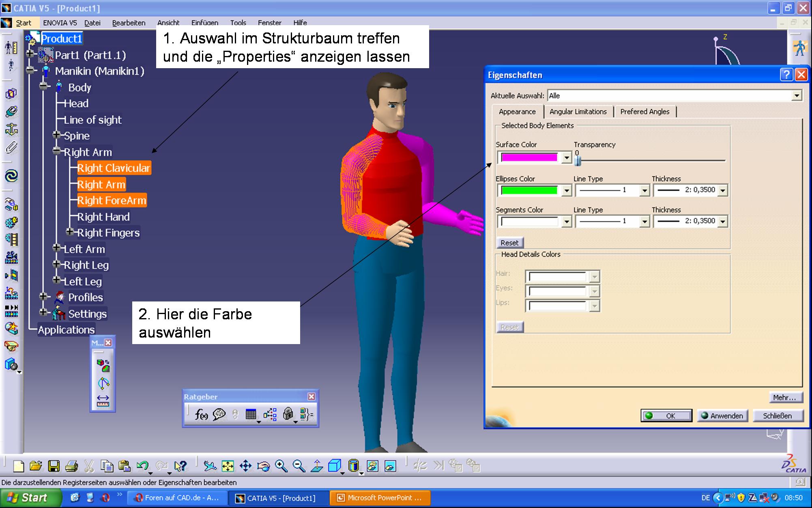
Task: Click the comment bubble icon in Ratgeber
Action: click(x=219, y=414)
